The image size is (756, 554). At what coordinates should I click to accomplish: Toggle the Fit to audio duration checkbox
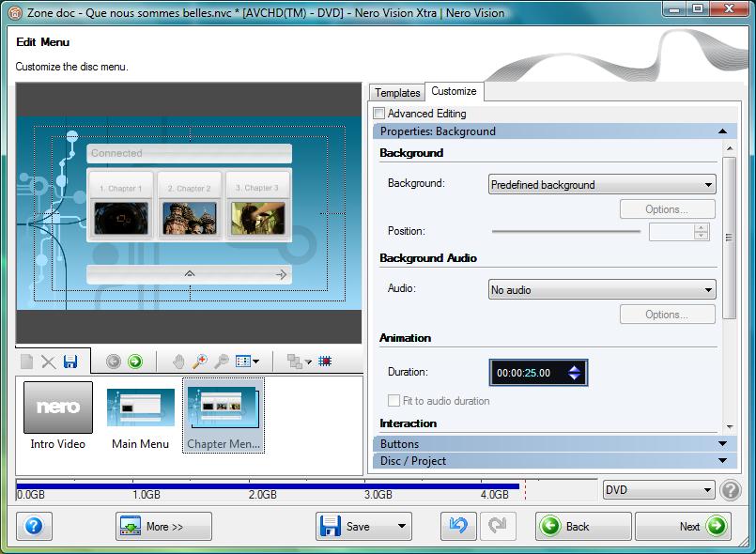click(393, 401)
